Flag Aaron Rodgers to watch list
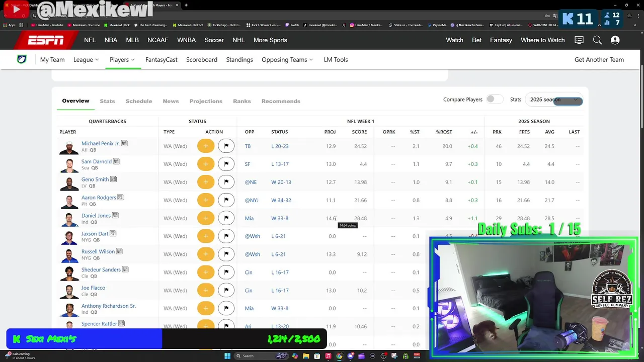Image resolution: width=644 pixels, height=362 pixels. pos(226,200)
